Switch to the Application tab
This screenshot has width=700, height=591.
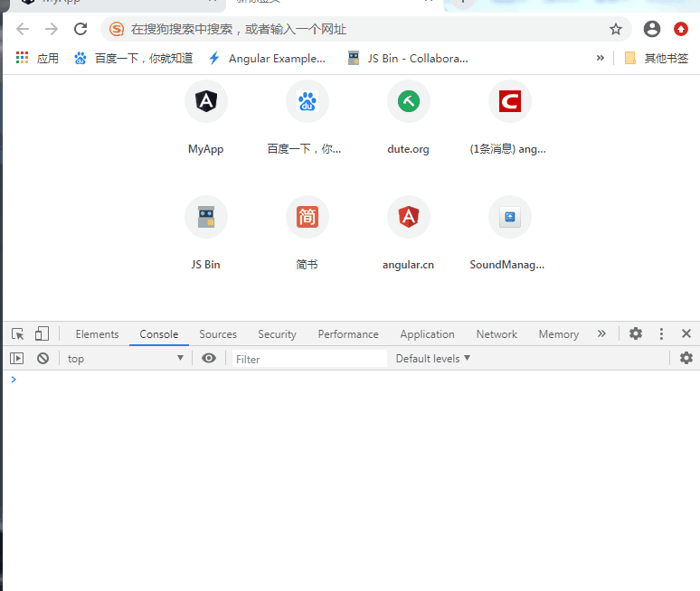click(x=427, y=334)
